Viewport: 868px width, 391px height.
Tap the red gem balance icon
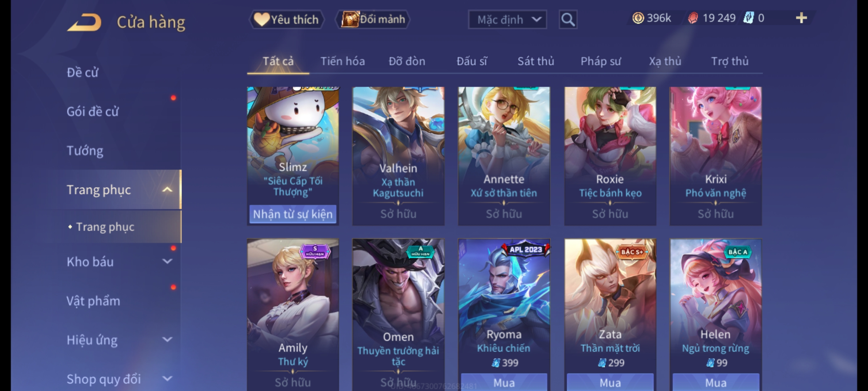[x=693, y=18]
